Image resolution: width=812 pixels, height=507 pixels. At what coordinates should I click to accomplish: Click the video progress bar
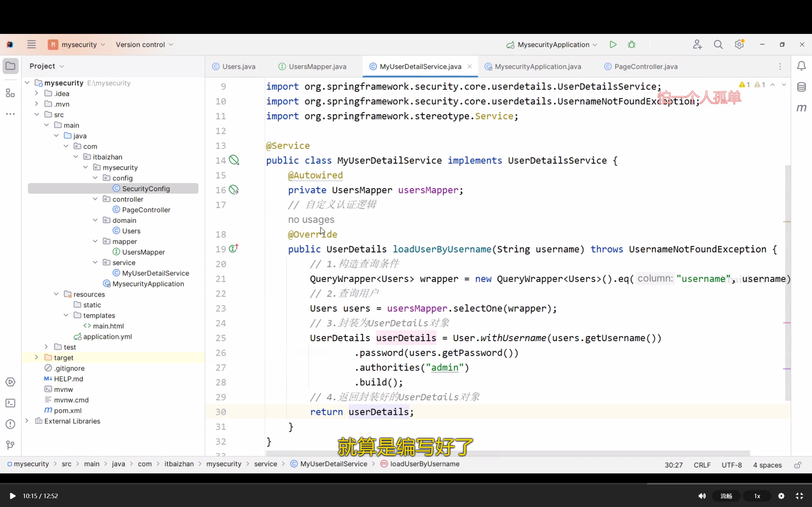(403, 484)
